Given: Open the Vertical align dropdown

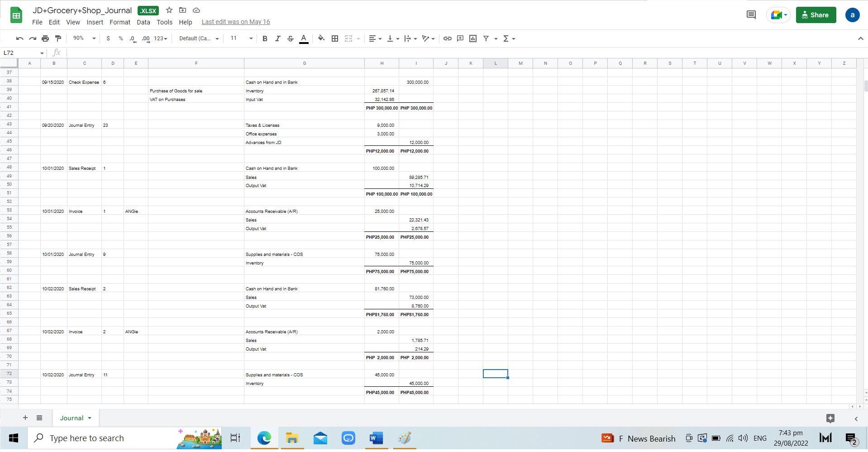Looking at the screenshot, I should (393, 38).
